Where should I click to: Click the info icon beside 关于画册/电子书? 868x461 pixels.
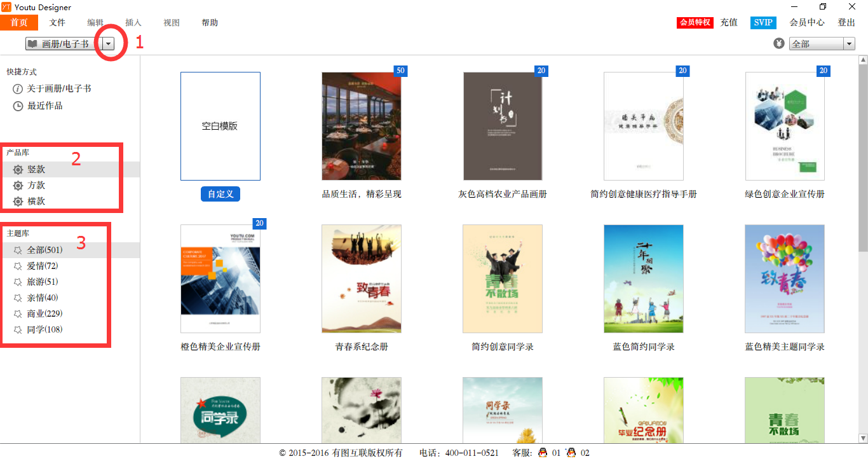point(18,89)
